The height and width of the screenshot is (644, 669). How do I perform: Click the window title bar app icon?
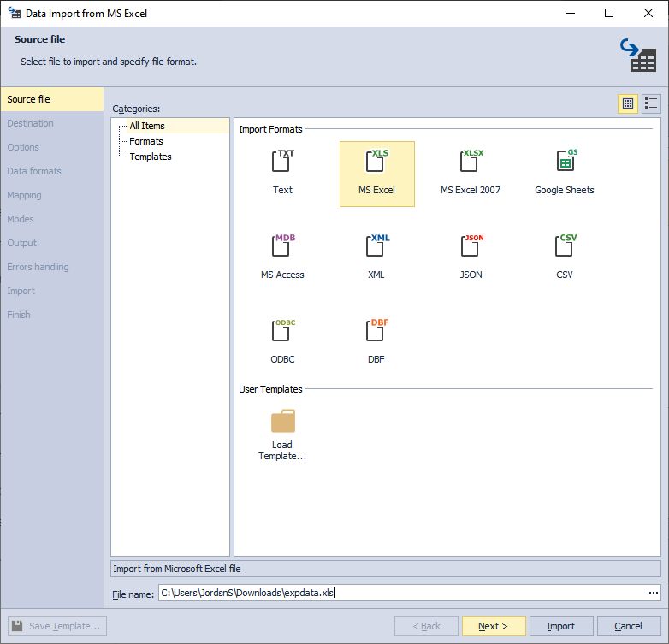[x=14, y=13]
